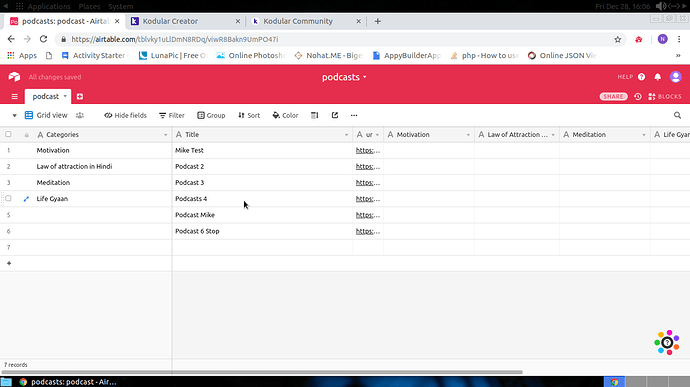690x387 pixels.
Task: Click the browser reload button
Action: pyautogui.click(x=43, y=39)
